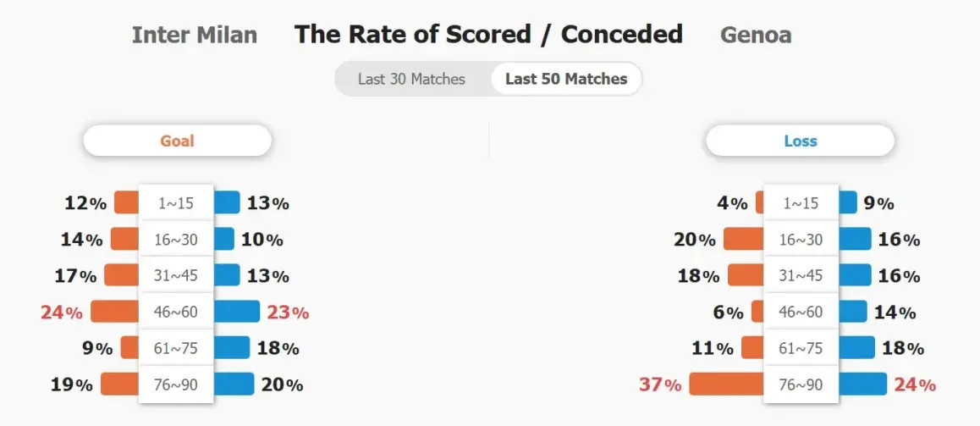
Task: Click the Goal pill button
Action: pyautogui.click(x=178, y=141)
